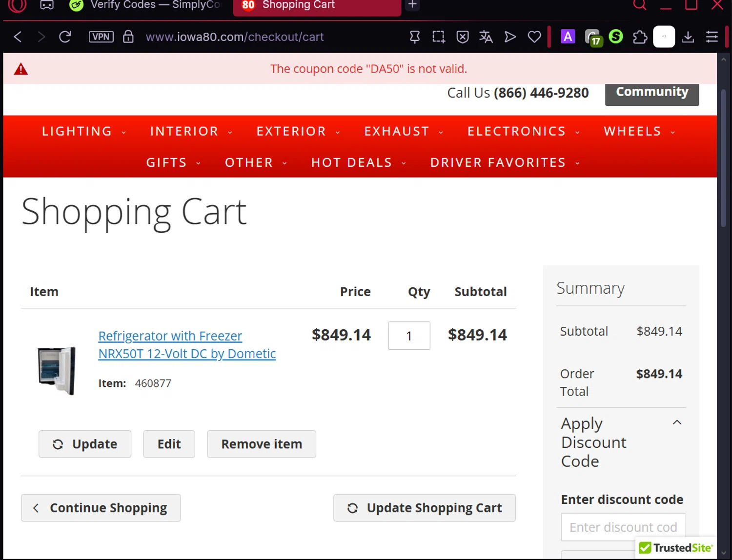This screenshot has height=560, width=732.
Task: Open Refrigerator with Freezer NRX50T product link
Action: coord(187,344)
